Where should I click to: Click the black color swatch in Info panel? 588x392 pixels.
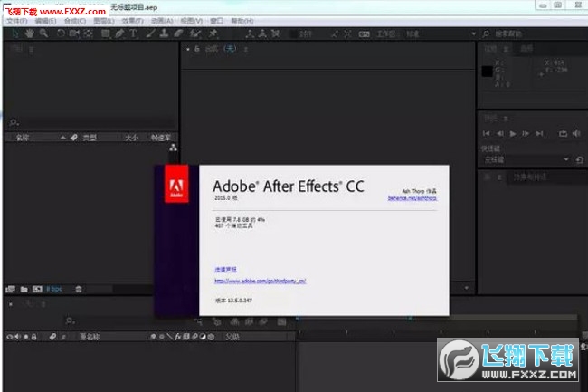[487, 71]
